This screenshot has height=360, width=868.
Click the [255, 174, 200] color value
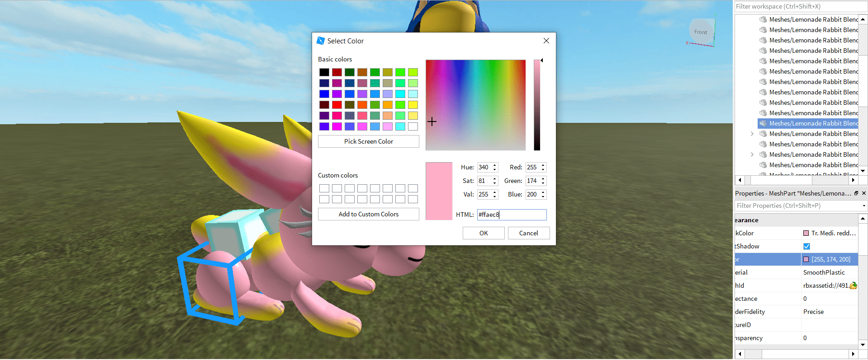pos(831,259)
